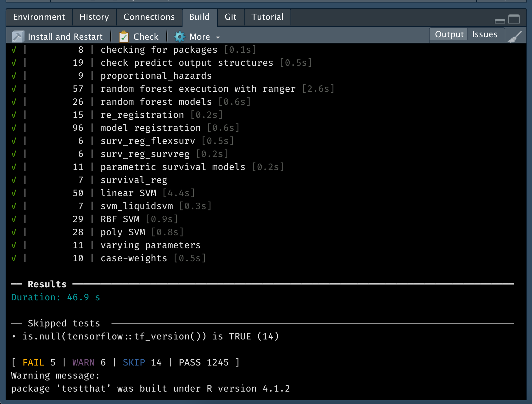Switch to the Git tab
This screenshot has width=532, height=404.
pyautogui.click(x=231, y=17)
